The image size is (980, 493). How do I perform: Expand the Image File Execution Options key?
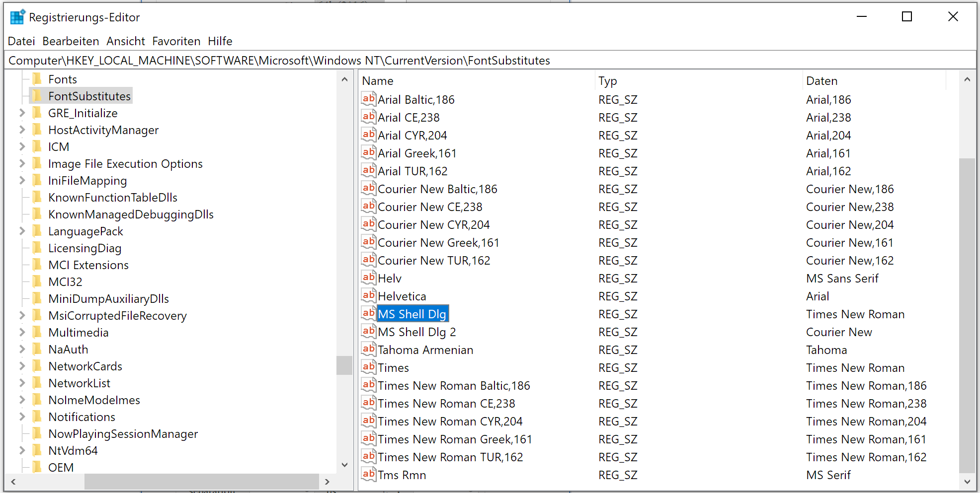click(x=22, y=163)
